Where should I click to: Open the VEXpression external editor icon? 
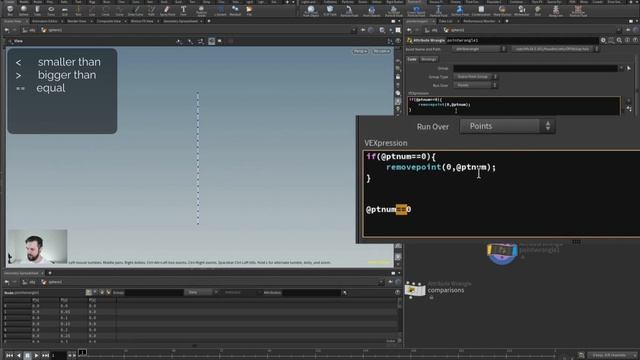(629, 109)
